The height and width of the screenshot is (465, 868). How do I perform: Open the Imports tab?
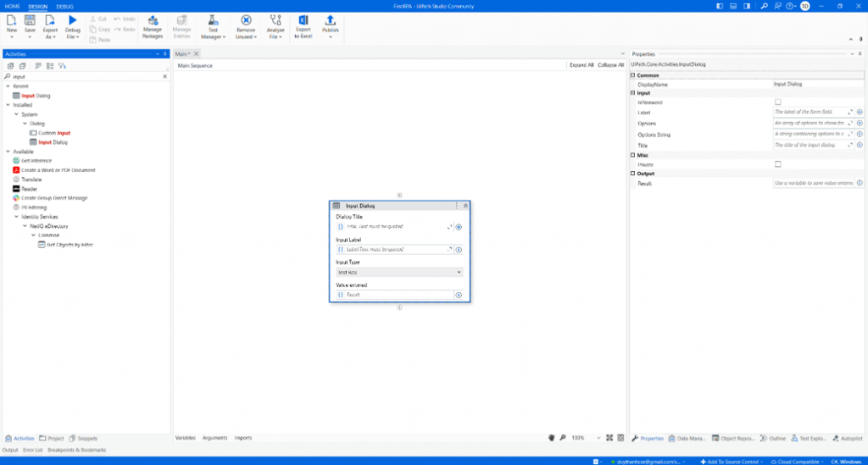(243, 438)
